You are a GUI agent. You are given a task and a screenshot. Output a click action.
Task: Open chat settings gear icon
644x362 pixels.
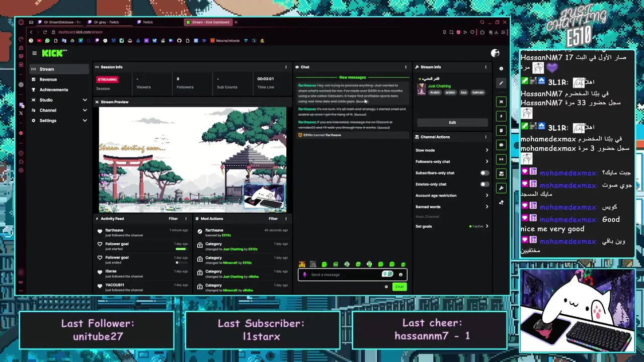[x=386, y=287]
